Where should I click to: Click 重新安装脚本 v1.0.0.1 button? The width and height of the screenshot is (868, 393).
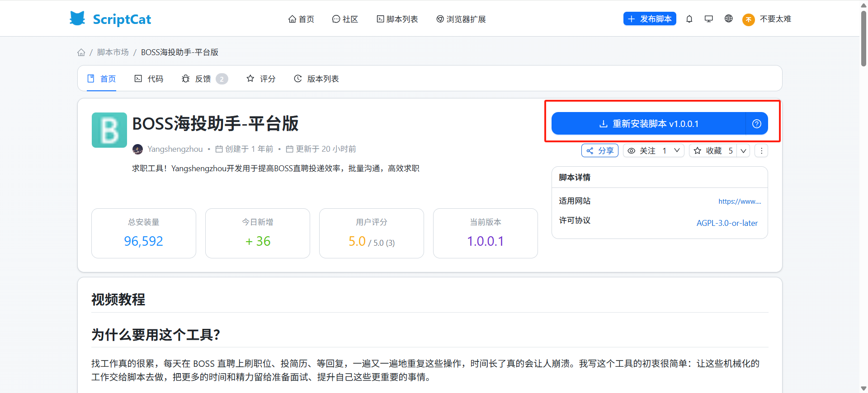648,124
